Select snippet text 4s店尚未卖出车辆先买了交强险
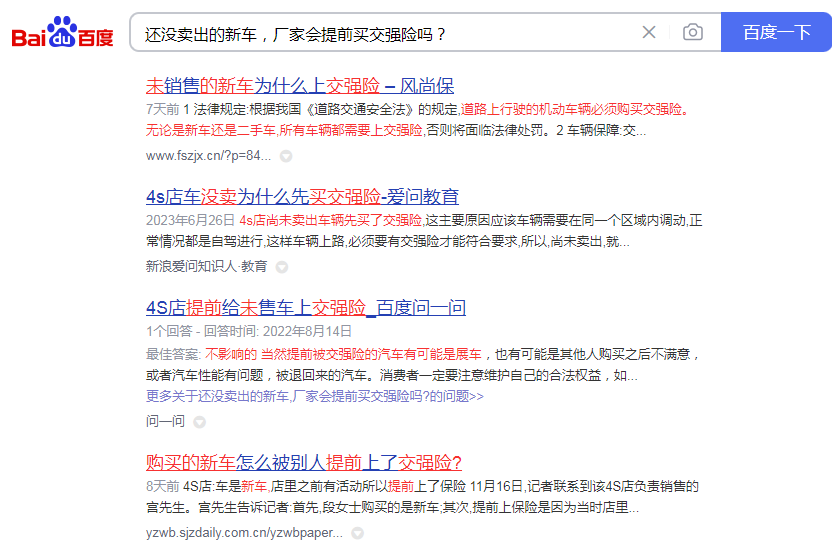832x548 pixels. click(x=330, y=220)
